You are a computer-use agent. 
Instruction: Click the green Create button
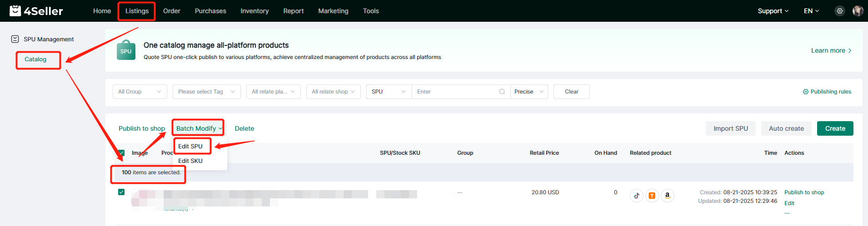pos(835,128)
